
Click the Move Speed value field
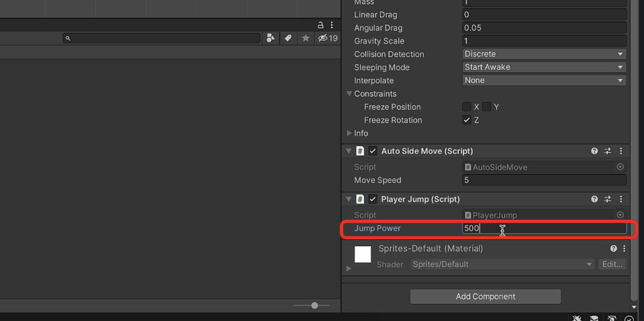(544, 180)
